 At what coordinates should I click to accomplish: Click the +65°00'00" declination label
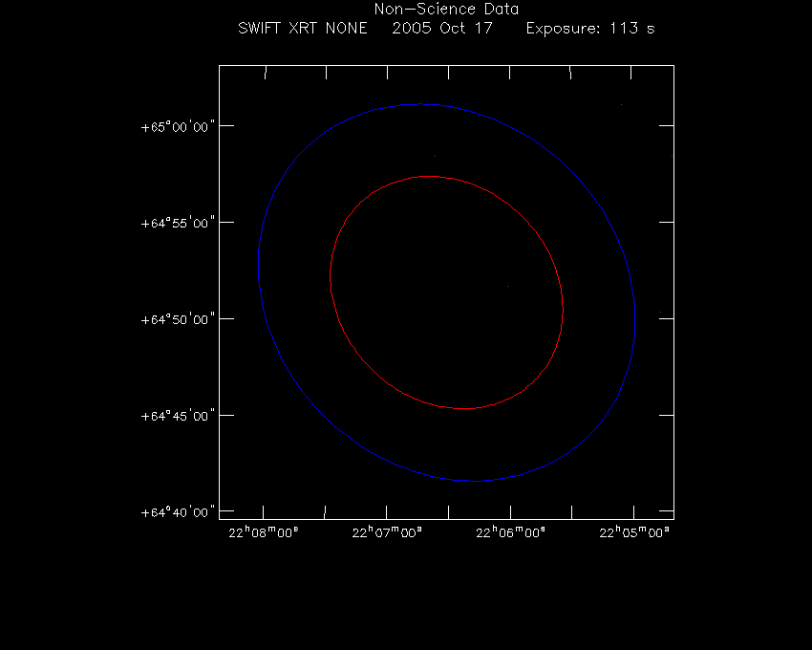tap(178, 127)
